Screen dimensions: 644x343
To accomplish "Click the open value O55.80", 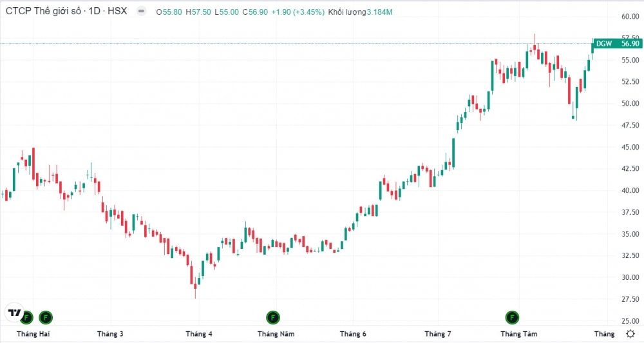I will tap(169, 12).
